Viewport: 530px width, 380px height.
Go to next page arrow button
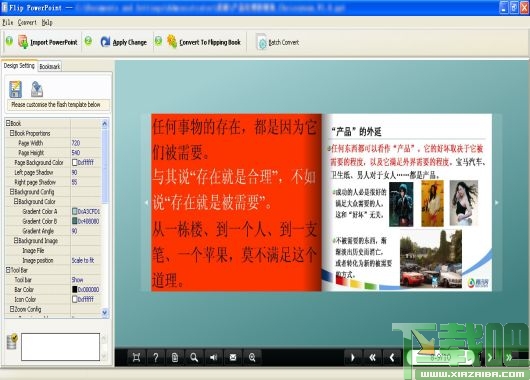click(490, 357)
